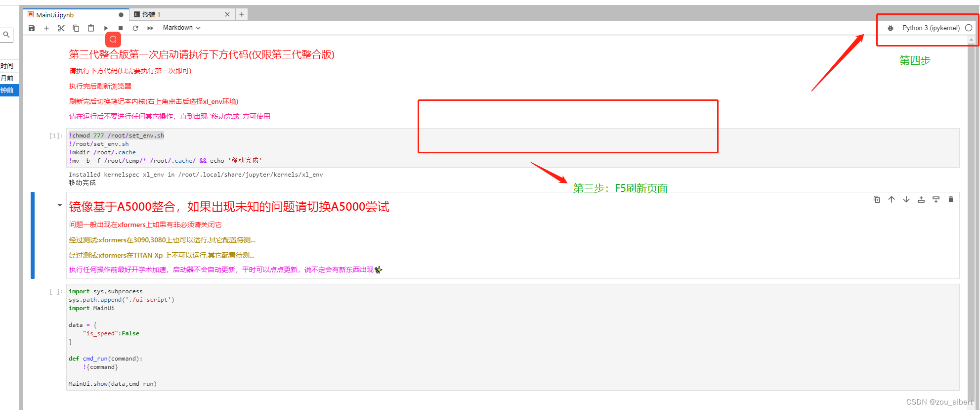Click the "is_speed":False code line
The image size is (980, 410).
click(111, 333)
